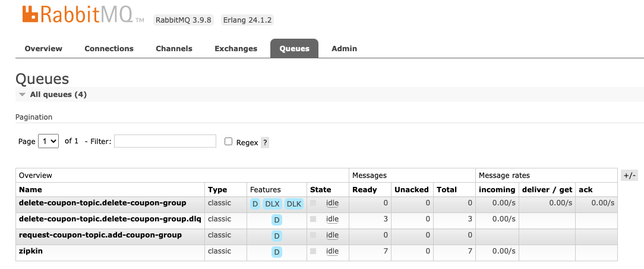Viewport: 644px width, 269px height.
Task: Open the Page number dropdown
Action: tap(48, 141)
